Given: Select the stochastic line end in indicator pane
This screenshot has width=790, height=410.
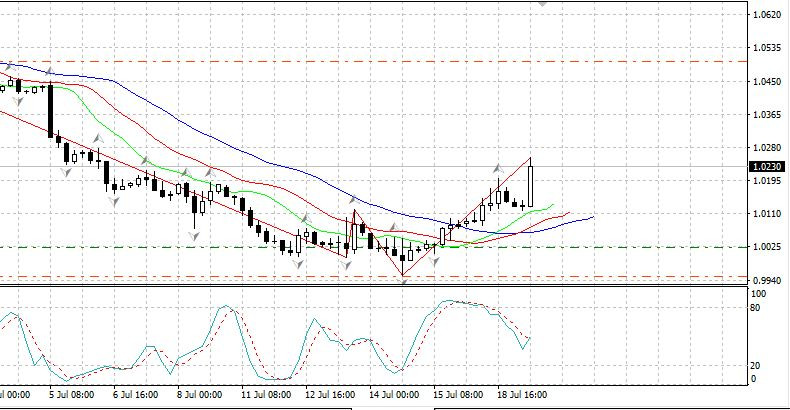Looking at the screenshot, I should point(529,339).
